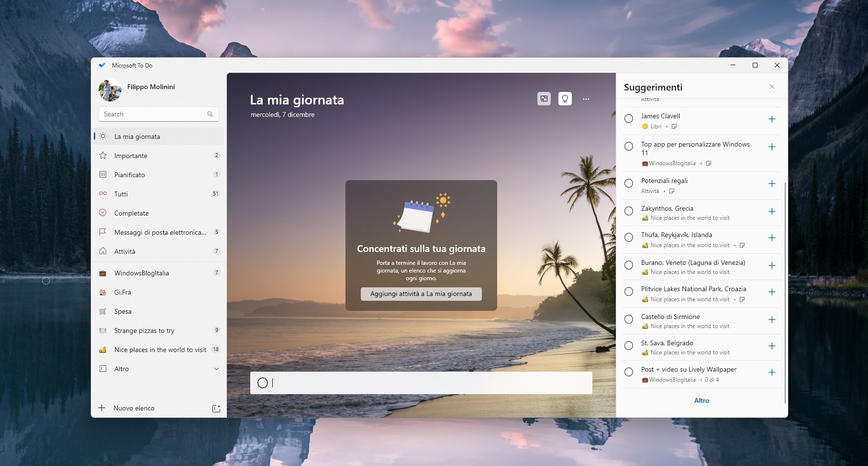
Task: Complete Top app per personalizzare Windows 11
Action: click(x=629, y=147)
